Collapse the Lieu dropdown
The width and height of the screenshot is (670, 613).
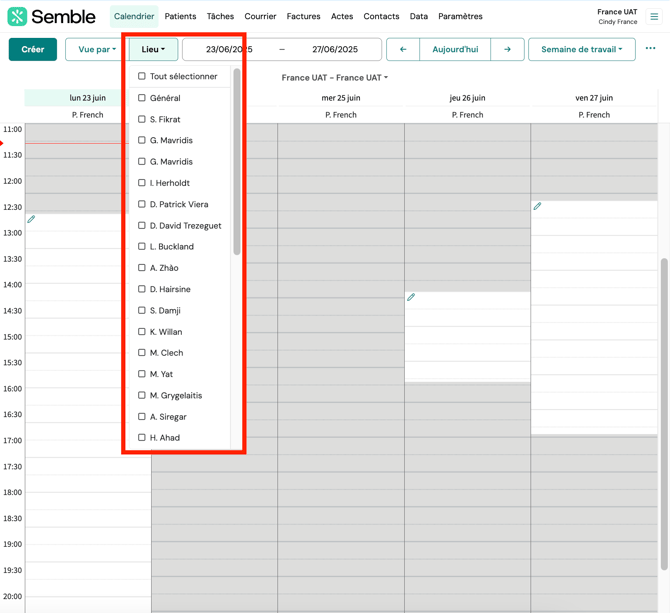(153, 49)
